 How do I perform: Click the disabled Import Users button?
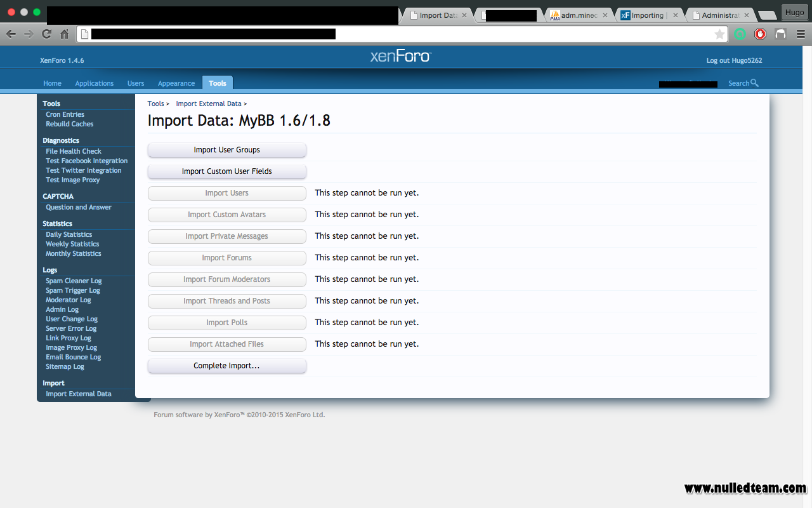(x=227, y=193)
